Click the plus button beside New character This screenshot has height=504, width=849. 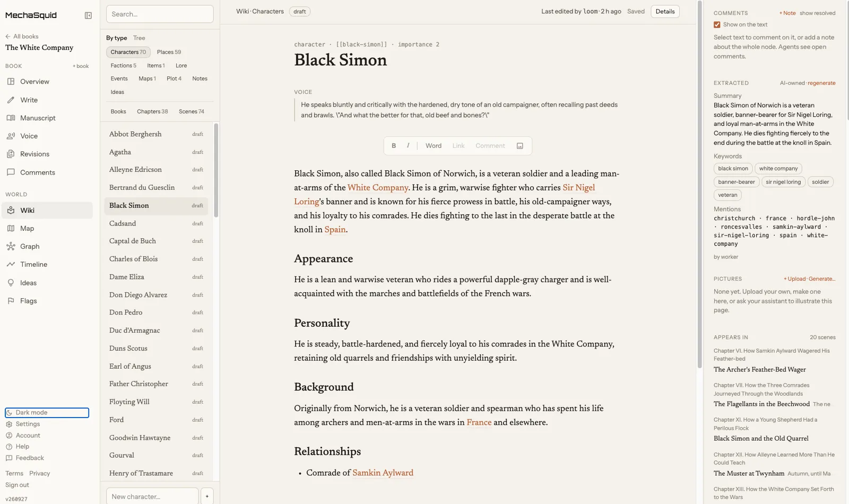[x=207, y=497]
